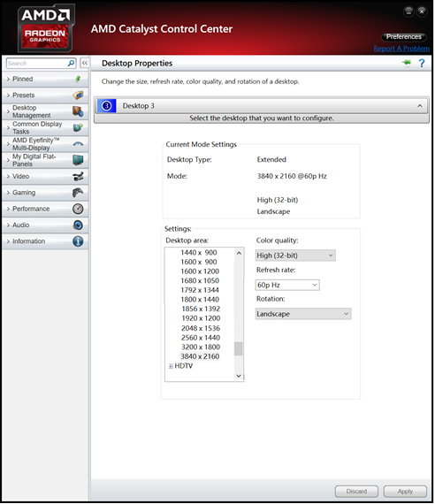Click the desktop area list scroll-up arrow
The image size is (435, 504).
[x=239, y=253]
